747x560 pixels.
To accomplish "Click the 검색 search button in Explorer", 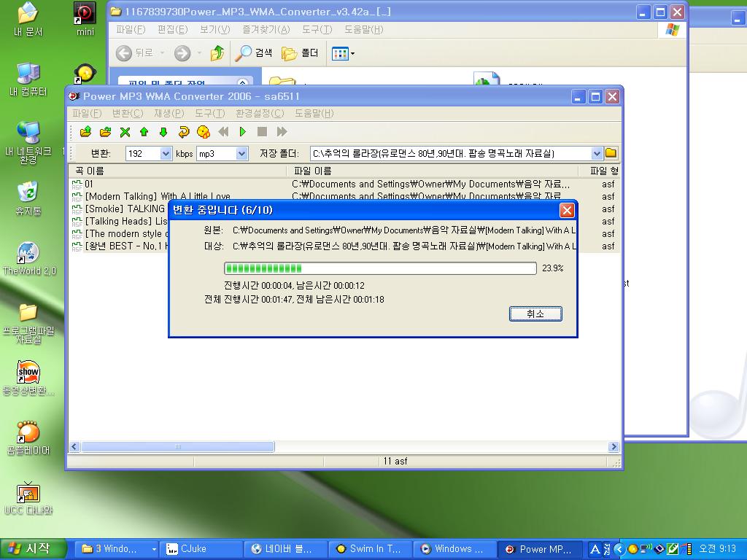I will (254, 52).
